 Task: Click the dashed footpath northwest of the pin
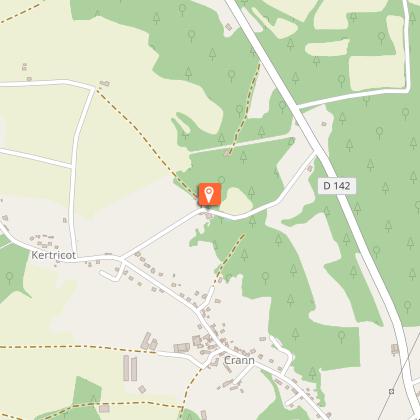pyautogui.click(x=143, y=138)
